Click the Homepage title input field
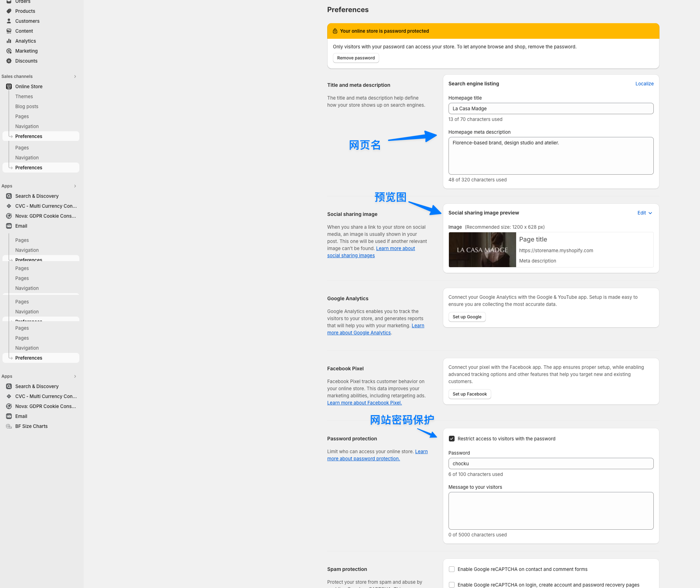 pos(551,108)
